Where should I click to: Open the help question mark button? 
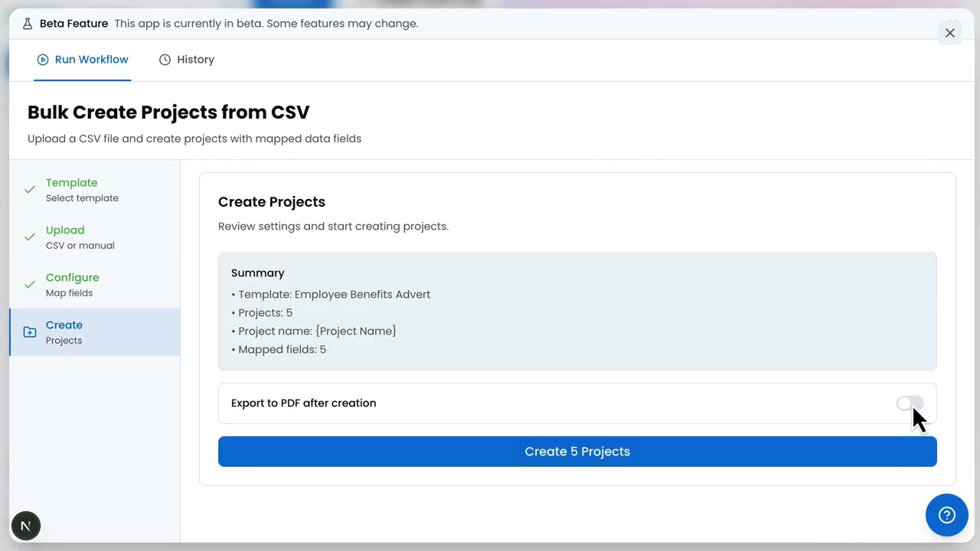click(947, 515)
